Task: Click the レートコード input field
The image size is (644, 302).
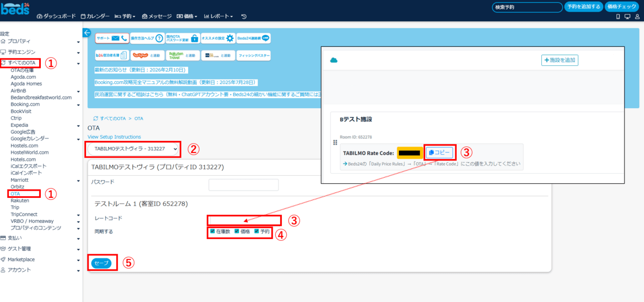Action: click(244, 219)
